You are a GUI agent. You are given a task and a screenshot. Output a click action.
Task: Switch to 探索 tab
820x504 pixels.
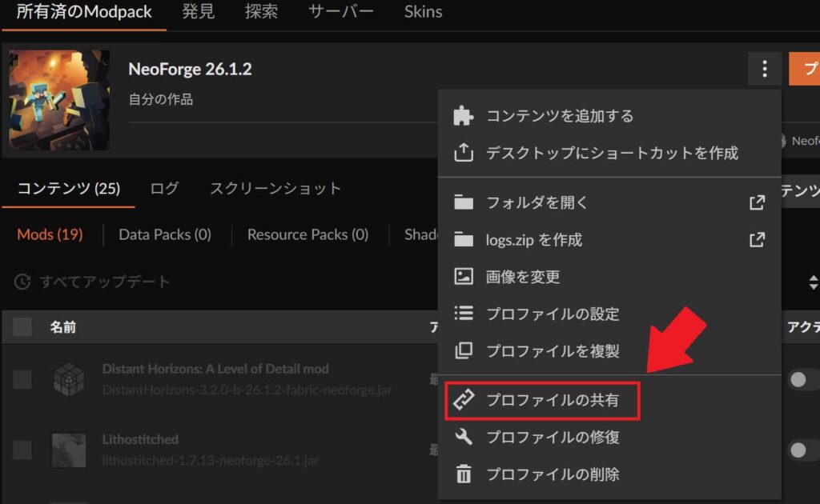[262, 11]
